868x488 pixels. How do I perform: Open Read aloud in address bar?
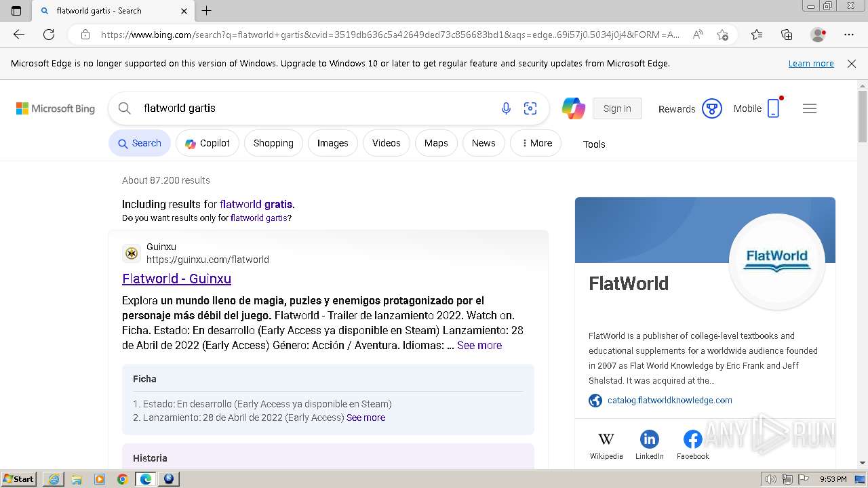click(698, 35)
